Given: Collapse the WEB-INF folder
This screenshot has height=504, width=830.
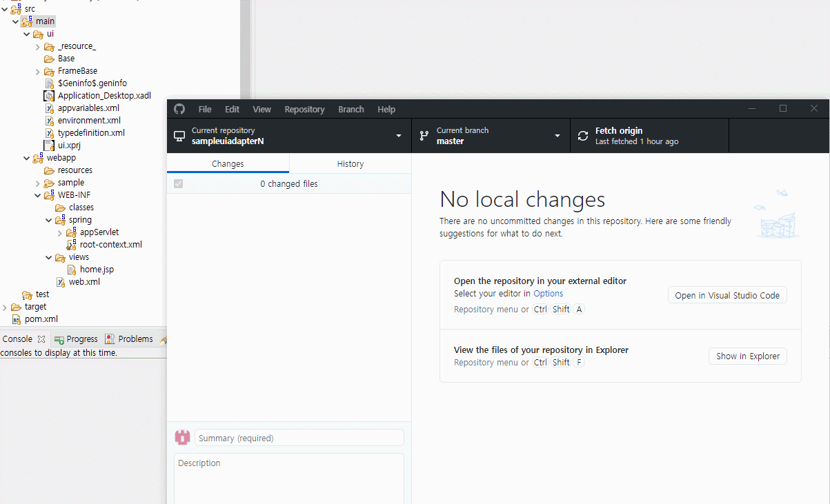Looking at the screenshot, I should [x=37, y=195].
